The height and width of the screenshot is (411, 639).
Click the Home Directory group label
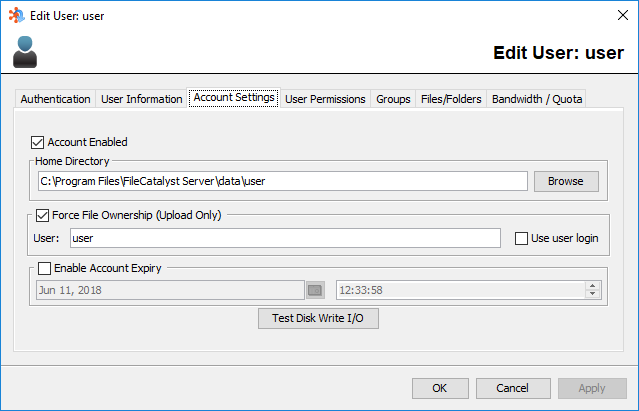tap(72, 161)
